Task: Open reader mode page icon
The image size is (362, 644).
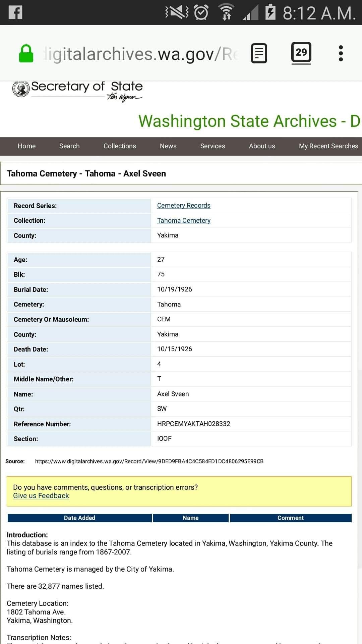Action: 259,53
